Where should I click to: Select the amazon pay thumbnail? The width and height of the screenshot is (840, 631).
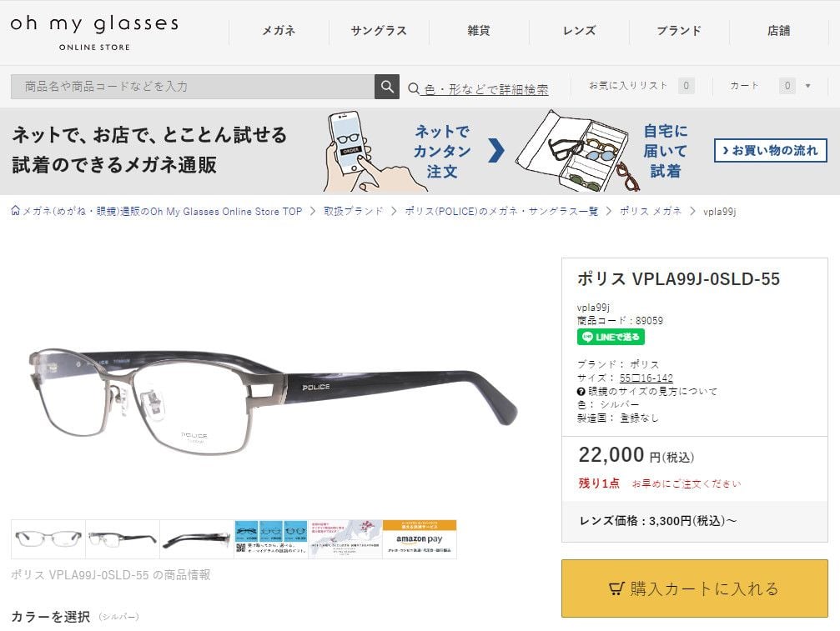420,539
